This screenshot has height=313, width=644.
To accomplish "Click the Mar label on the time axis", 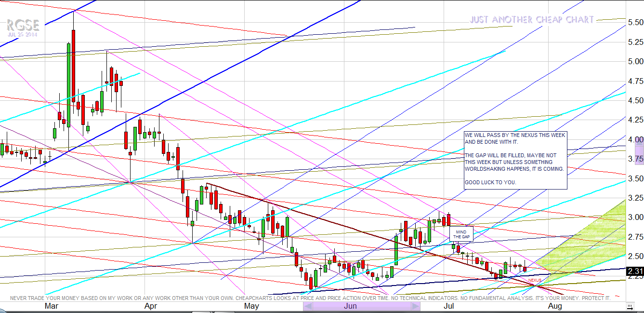I will [52, 306].
